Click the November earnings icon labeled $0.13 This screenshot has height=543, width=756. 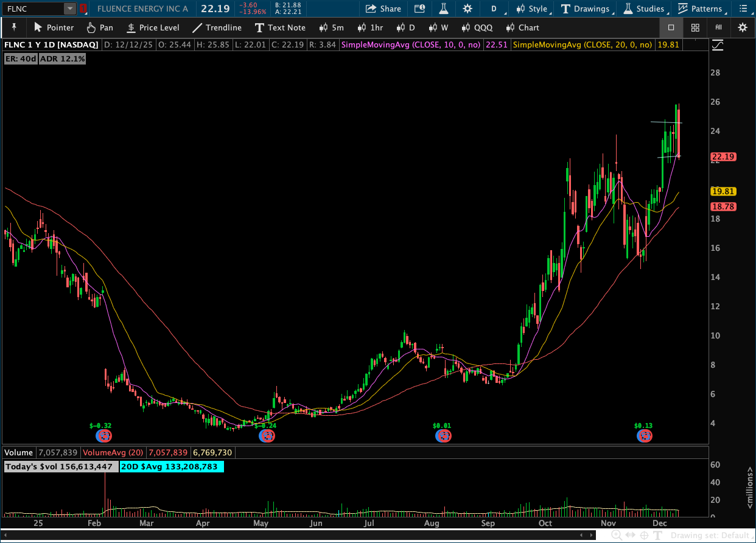pos(644,435)
